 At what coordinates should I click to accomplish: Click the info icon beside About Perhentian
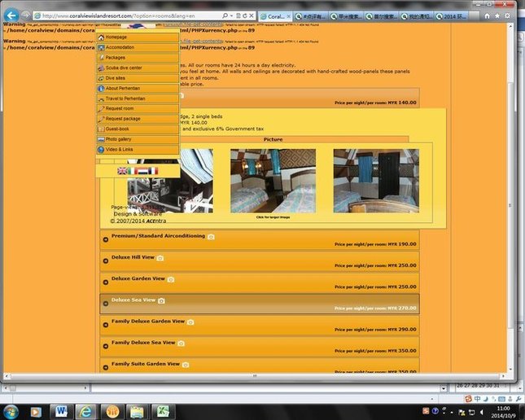(x=101, y=89)
